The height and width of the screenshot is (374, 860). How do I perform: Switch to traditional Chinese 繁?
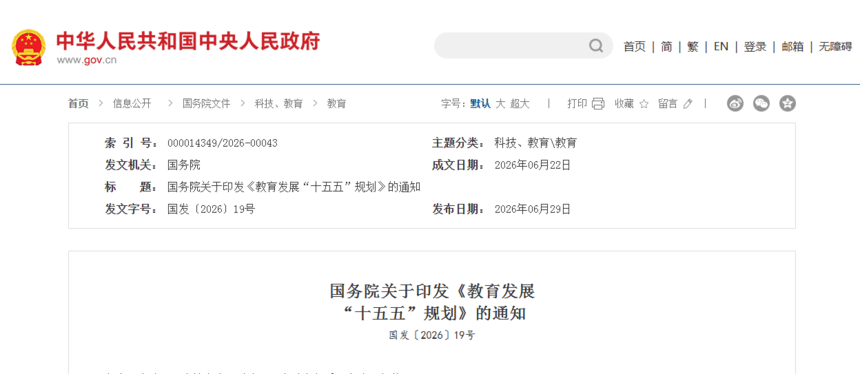coord(693,47)
